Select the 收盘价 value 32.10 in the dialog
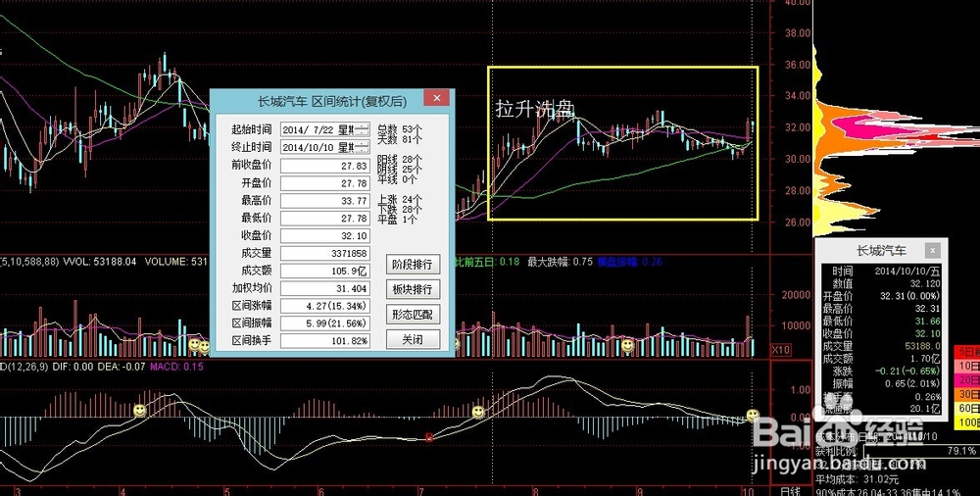The width and height of the screenshot is (980, 496). click(325, 236)
